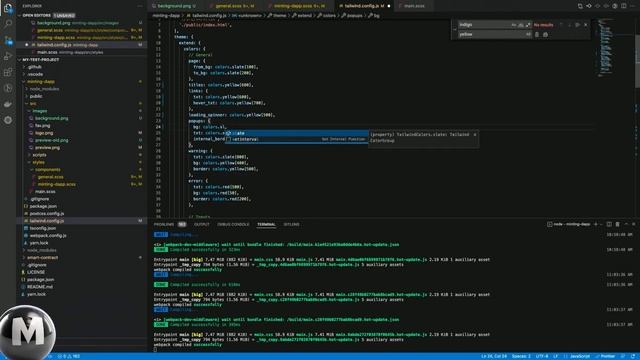The image size is (640, 360).
Task: Toggle preserve case in replace field
Action: coord(528,35)
